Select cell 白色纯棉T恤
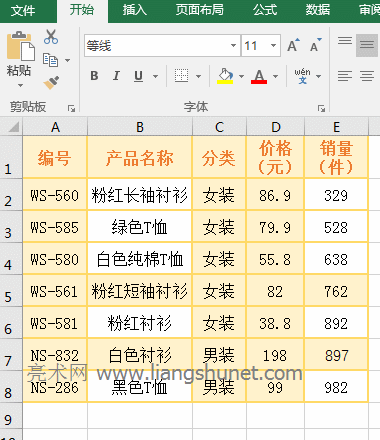Image resolution: width=380 pixels, height=440 pixels. tap(140, 259)
